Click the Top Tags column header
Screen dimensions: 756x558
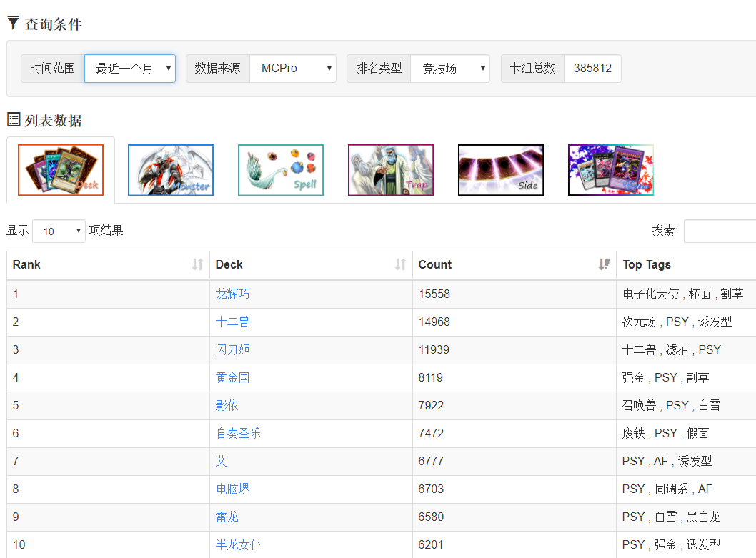[x=647, y=264]
